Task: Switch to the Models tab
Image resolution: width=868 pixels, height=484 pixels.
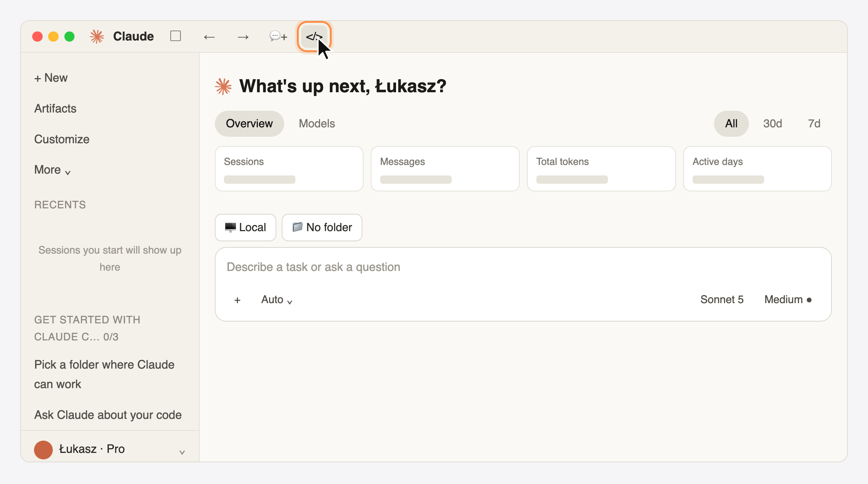Action: 317,124
